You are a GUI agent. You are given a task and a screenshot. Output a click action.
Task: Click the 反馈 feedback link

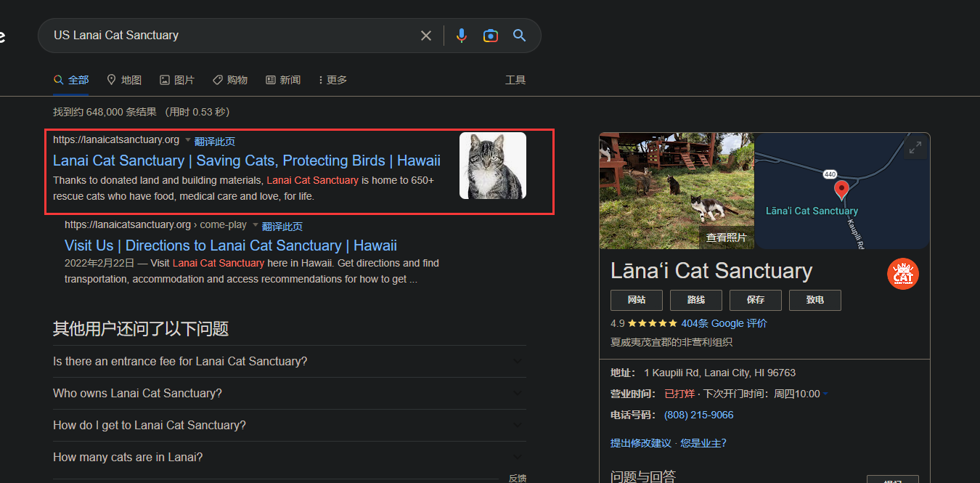point(518,478)
